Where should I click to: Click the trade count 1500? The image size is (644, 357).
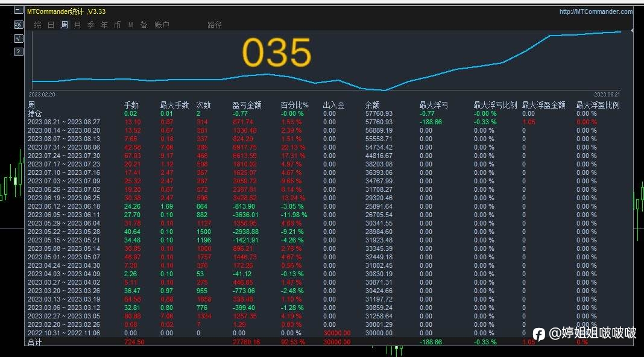coord(203,232)
